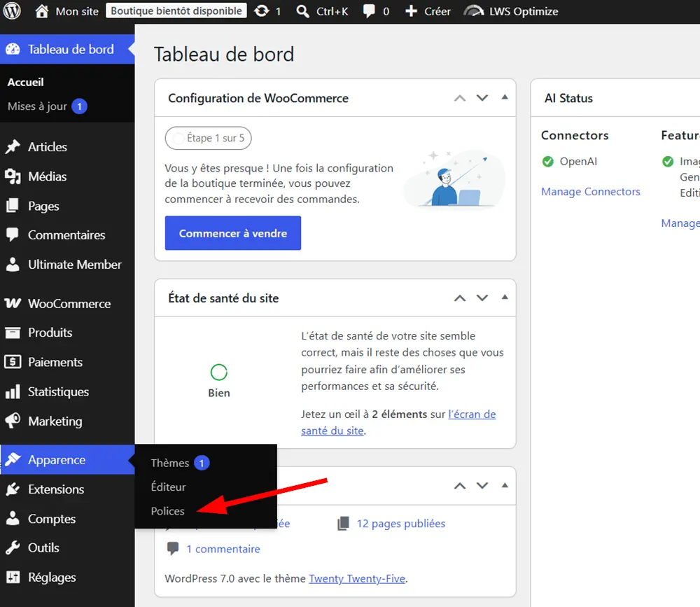Open the Twenty Twenty-Five theme link
Screen dimensions: 700x607
tap(357, 578)
